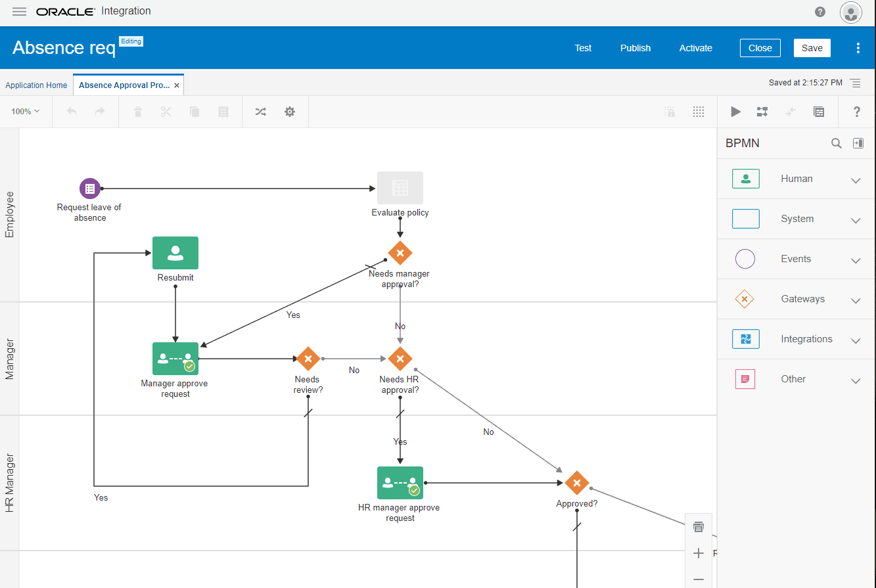
Task: Expand the Gateways palette section
Action: pos(855,300)
